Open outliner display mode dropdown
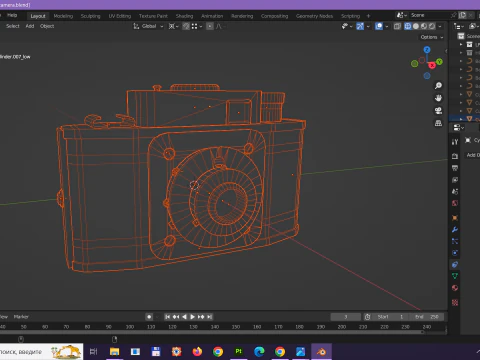The height and width of the screenshot is (360, 480). pyautogui.click(x=459, y=26)
